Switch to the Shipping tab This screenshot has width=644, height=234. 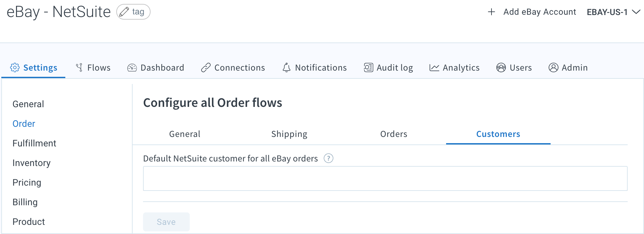(x=289, y=134)
